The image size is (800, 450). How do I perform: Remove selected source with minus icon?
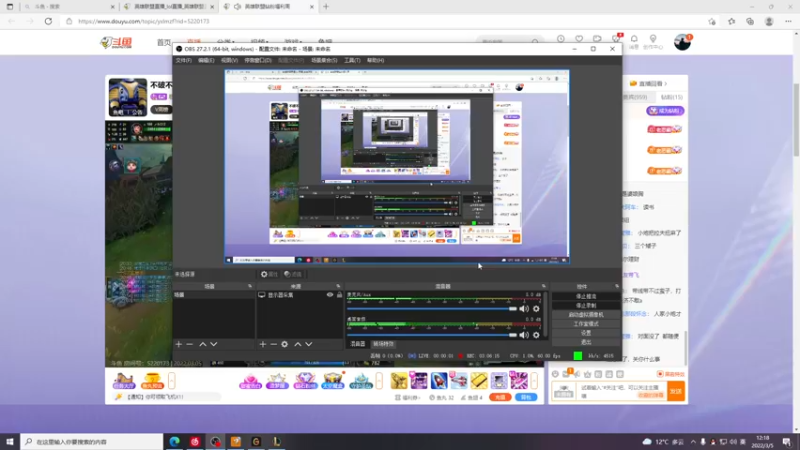pyautogui.click(x=273, y=344)
